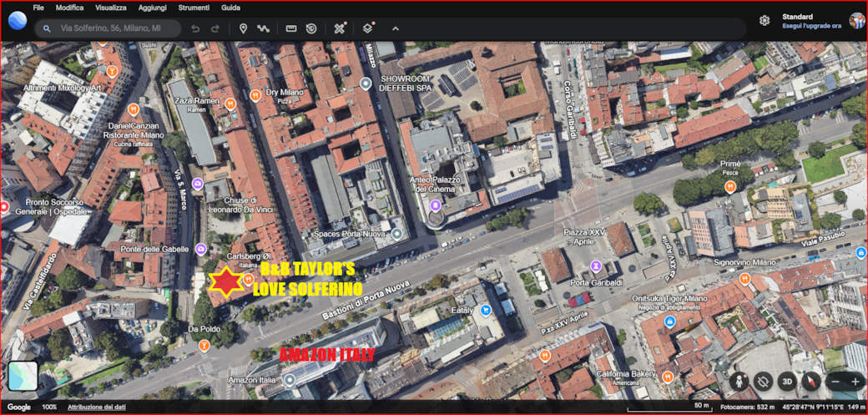The width and height of the screenshot is (868, 415).
Task: Open the user account avatar
Action: click(857, 21)
